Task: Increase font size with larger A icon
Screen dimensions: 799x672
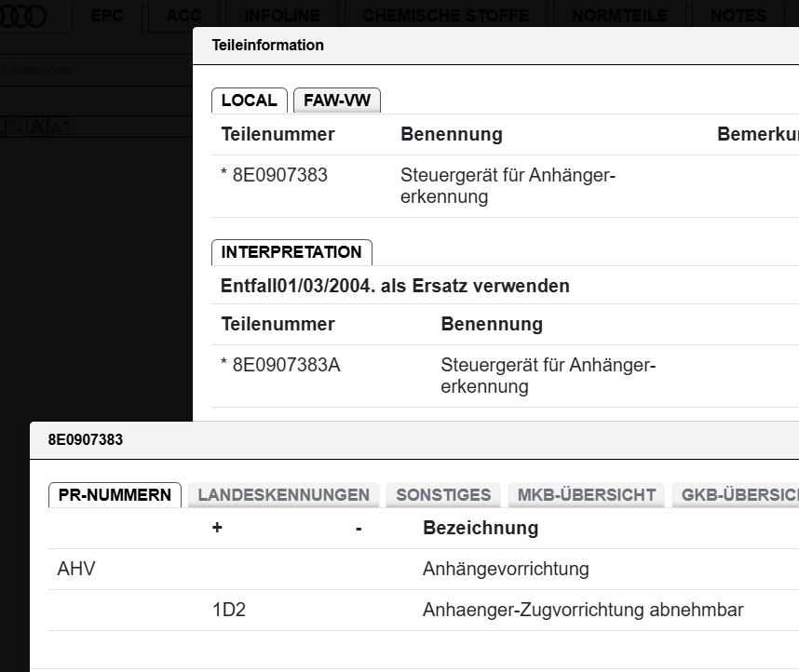Action: pos(37,127)
